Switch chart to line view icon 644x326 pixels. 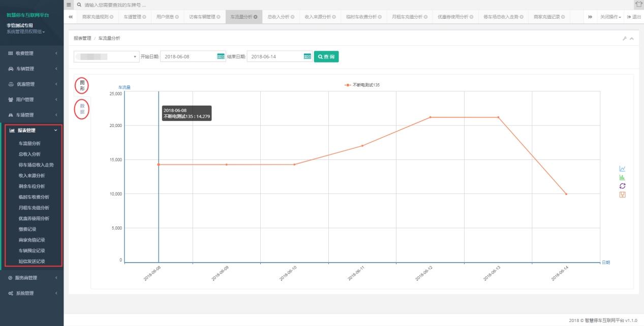click(x=622, y=169)
